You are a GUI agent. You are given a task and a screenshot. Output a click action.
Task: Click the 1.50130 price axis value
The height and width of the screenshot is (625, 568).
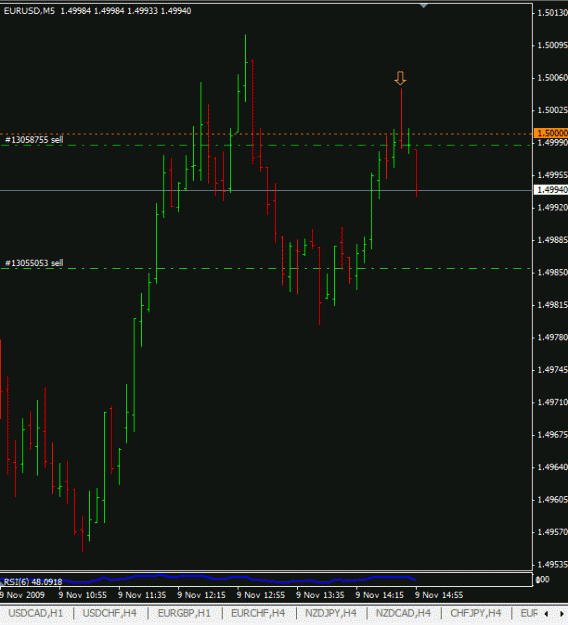(x=552, y=13)
